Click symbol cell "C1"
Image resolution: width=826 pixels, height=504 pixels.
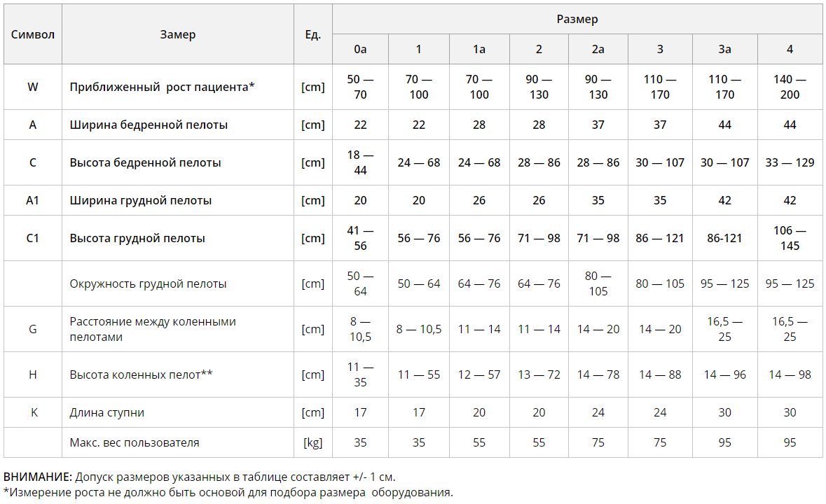point(33,238)
